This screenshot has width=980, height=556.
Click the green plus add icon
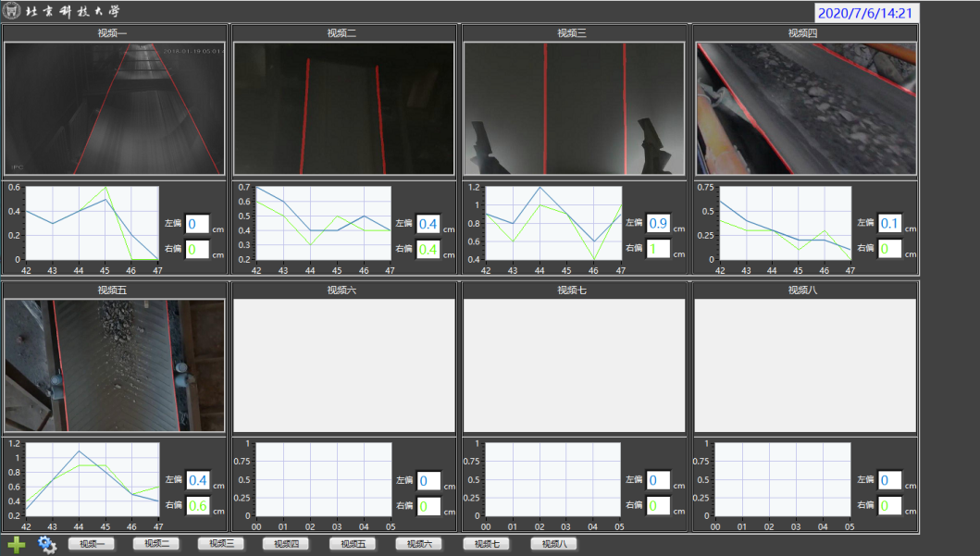(x=16, y=544)
